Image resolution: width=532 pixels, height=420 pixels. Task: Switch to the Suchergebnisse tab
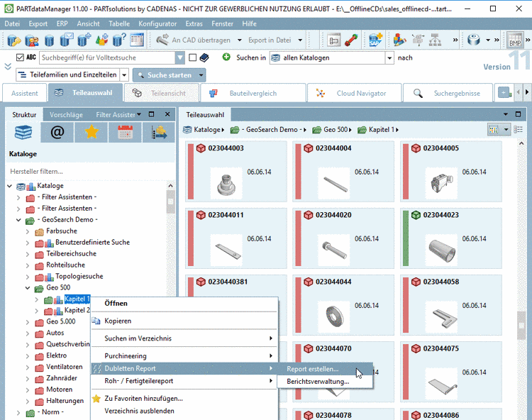(x=448, y=94)
